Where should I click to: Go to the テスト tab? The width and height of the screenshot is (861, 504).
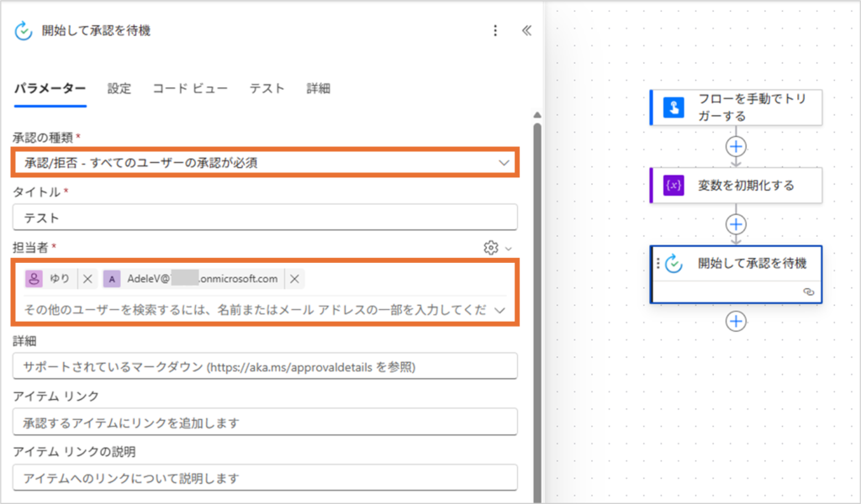[x=267, y=88]
